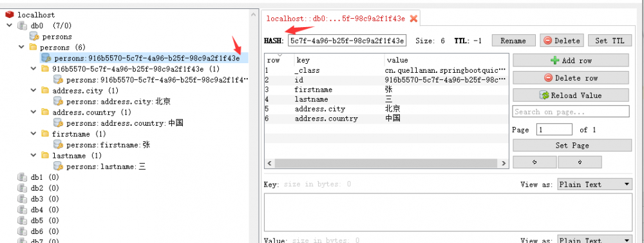644x243 pixels.
Task: Reload the hash value
Action: coord(571,95)
